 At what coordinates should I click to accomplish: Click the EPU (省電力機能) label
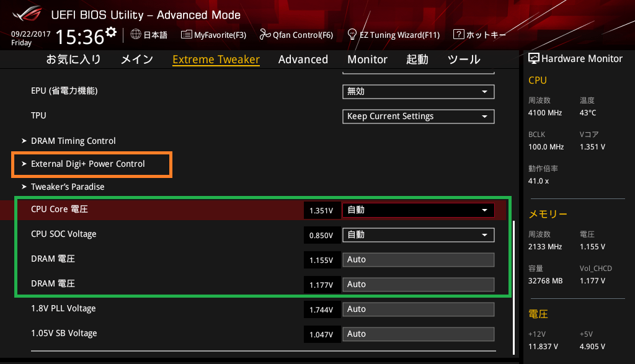(x=64, y=91)
